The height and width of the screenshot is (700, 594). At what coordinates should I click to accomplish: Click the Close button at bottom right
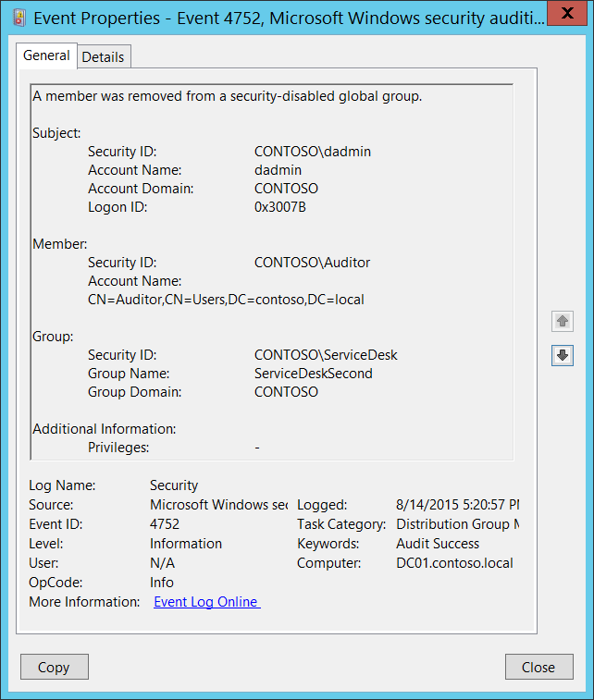[x=538, y=667]
